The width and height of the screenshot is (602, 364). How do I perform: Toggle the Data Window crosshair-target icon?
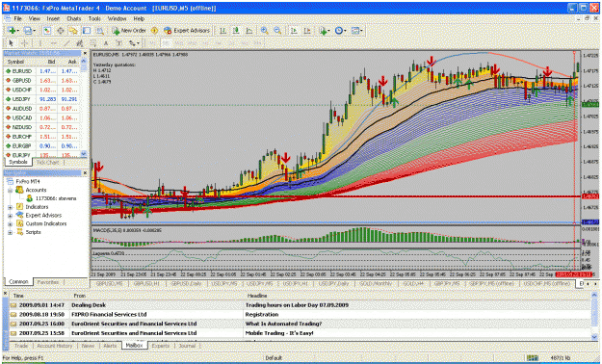[61, 31]
